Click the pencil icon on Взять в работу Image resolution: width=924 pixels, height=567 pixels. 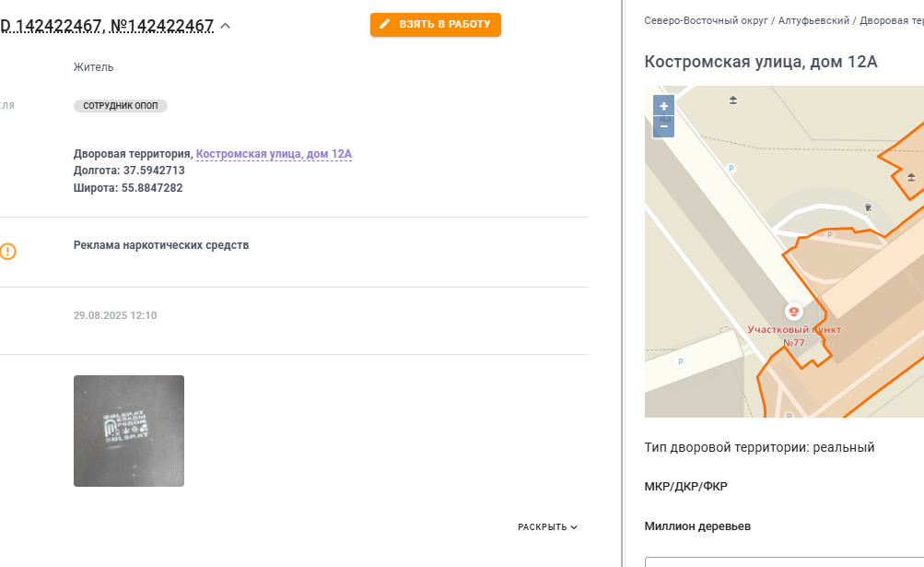coord(385,24)
